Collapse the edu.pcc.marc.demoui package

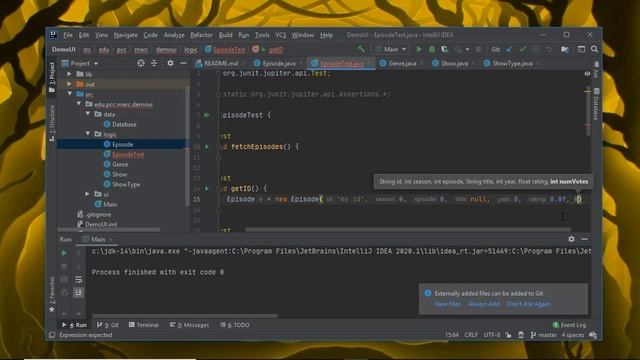coord(79,104)
